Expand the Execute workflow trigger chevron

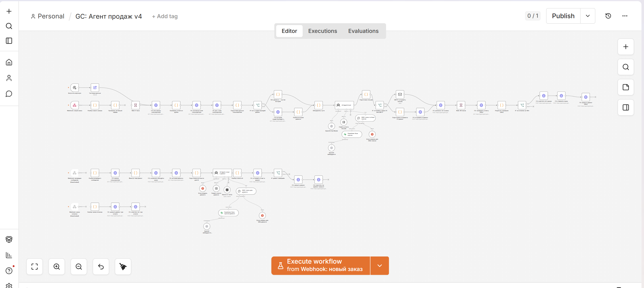tap(379, 265)
